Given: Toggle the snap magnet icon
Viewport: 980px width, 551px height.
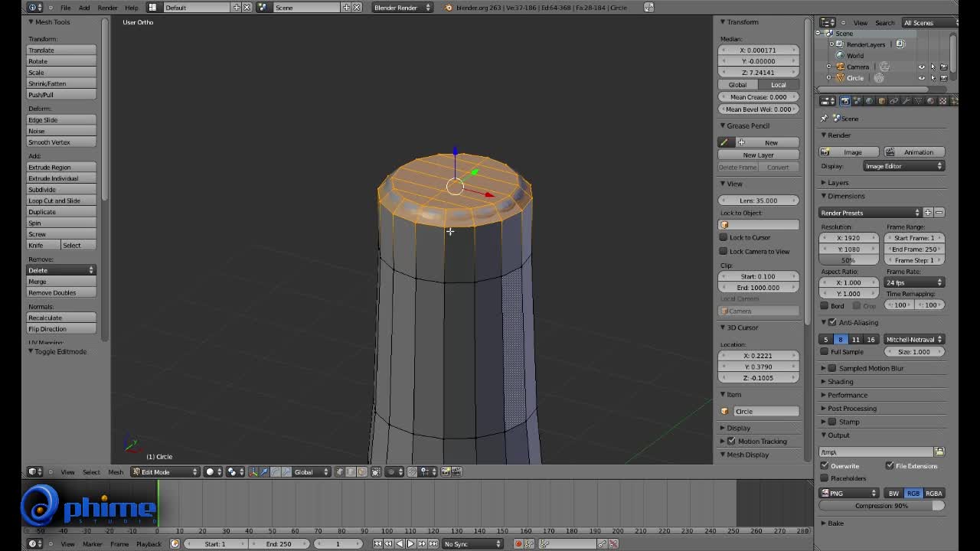Looking at the screenshot, I should (412, 471).
